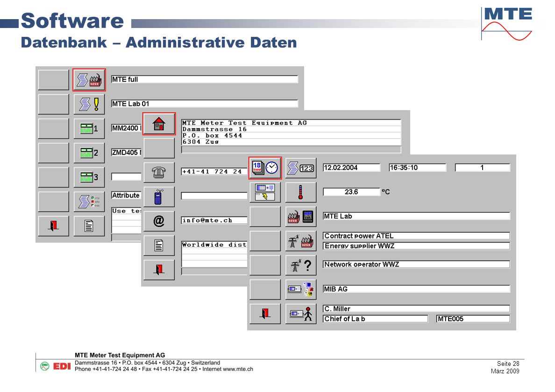
Task: Click the date field 12.02.2004
Action: click(351, 168)
